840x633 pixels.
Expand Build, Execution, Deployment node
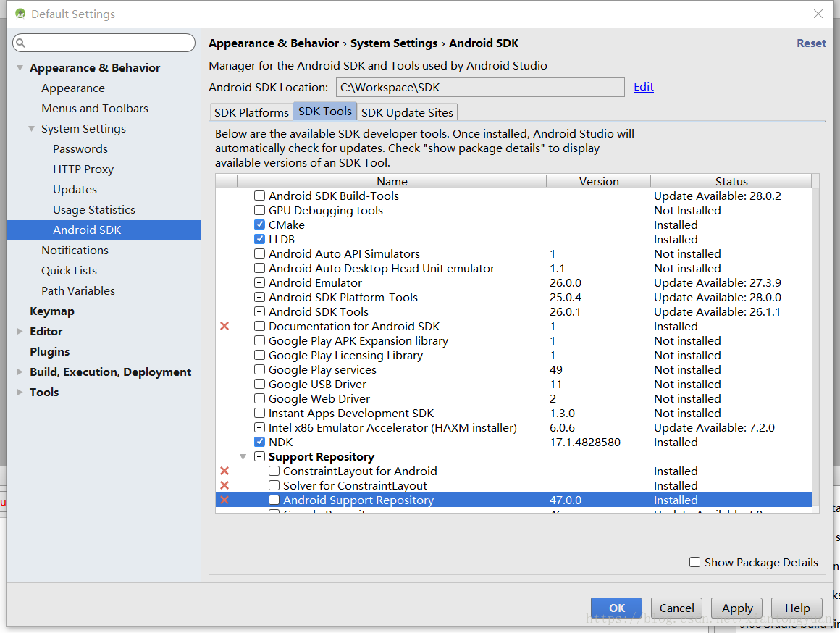pyautogui.click(x=20, y=372)
